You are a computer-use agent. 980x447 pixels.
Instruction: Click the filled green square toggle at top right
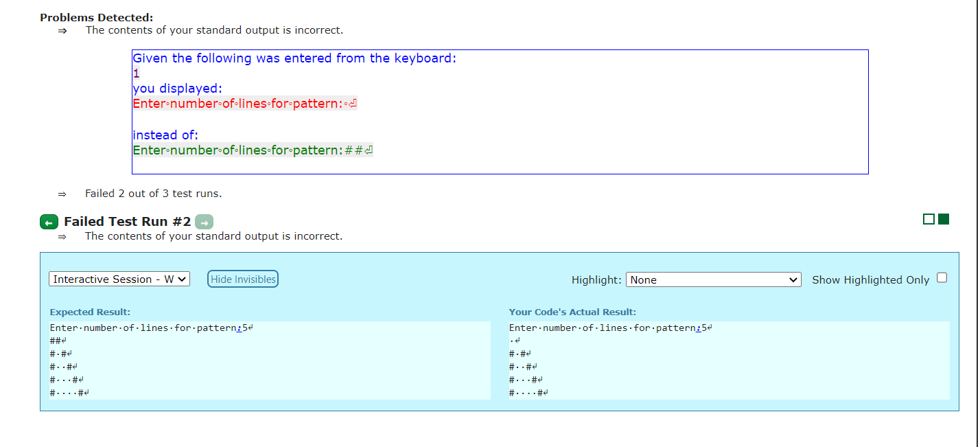coord(942,218)
